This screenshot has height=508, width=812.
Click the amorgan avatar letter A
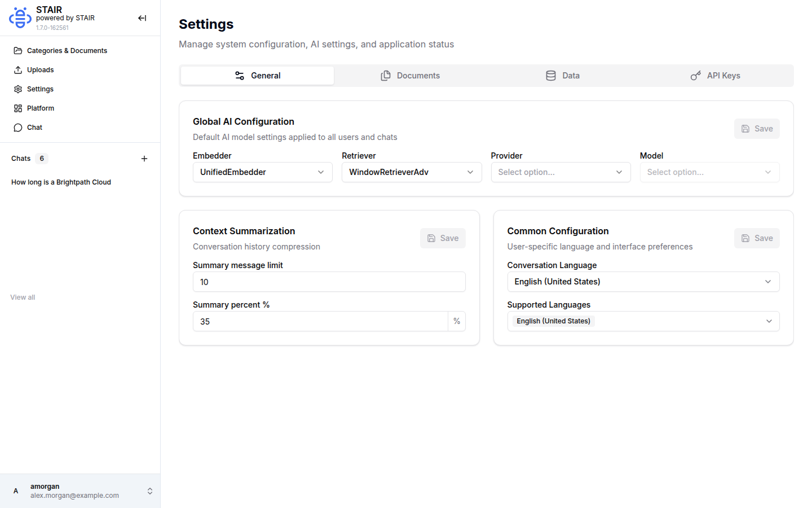pyautogui.click(x=16, y=491)
